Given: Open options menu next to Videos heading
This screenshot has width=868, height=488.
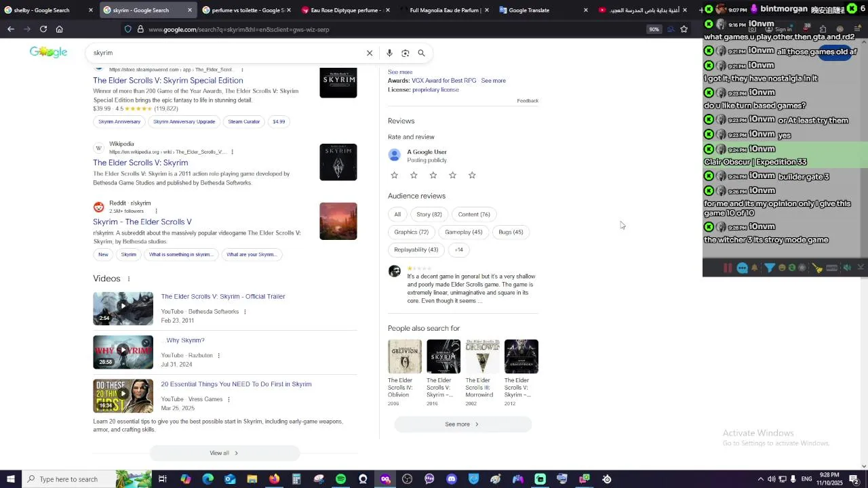Looking at the screenshot, I should [x=129, y=279].
